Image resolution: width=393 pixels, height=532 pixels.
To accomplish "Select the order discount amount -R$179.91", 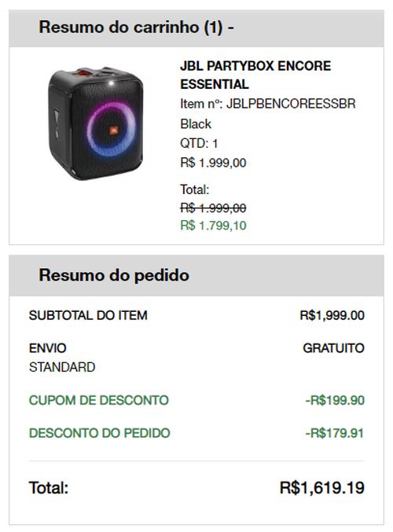I will [335, 433].
